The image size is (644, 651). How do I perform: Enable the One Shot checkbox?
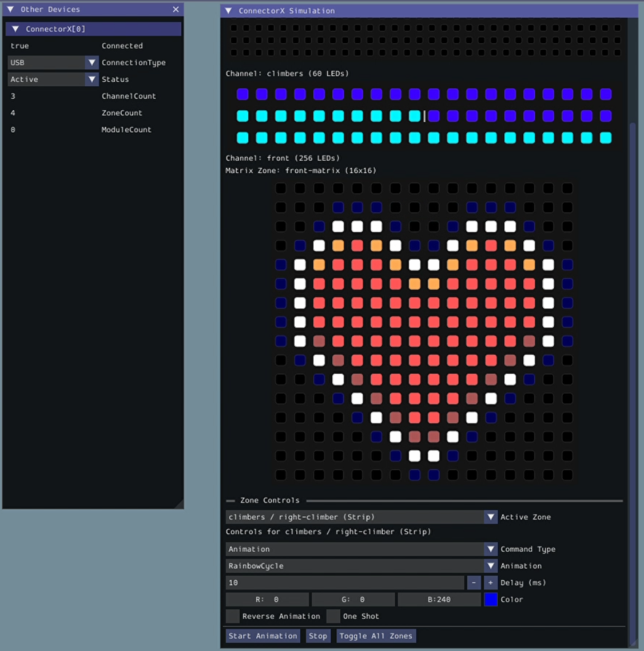tap(333, 616)
